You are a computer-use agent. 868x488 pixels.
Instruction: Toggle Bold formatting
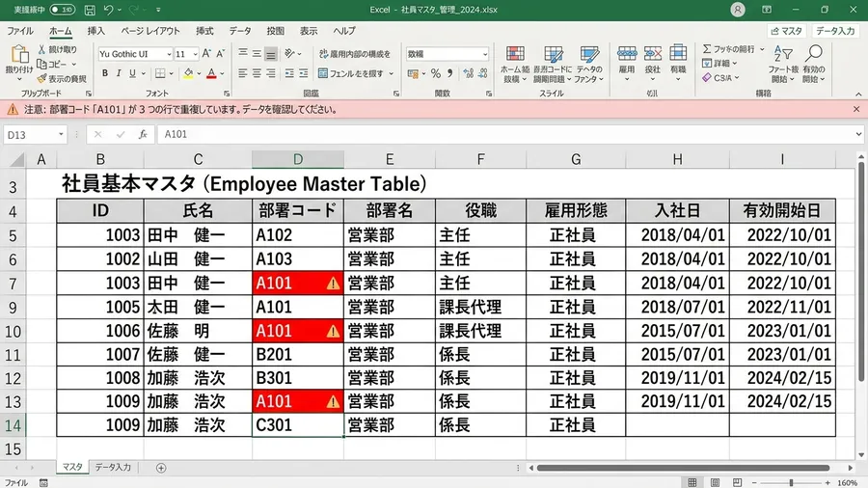pos(104,73)
